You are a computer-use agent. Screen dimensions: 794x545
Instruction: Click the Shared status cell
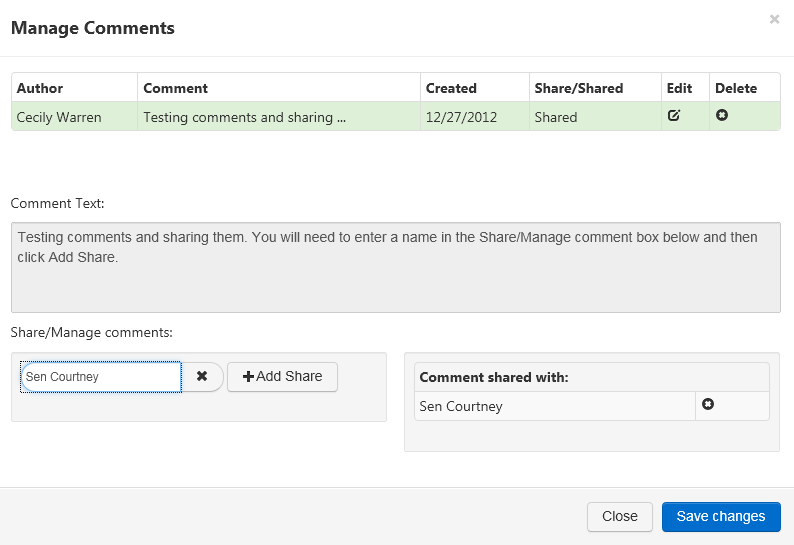595,116
